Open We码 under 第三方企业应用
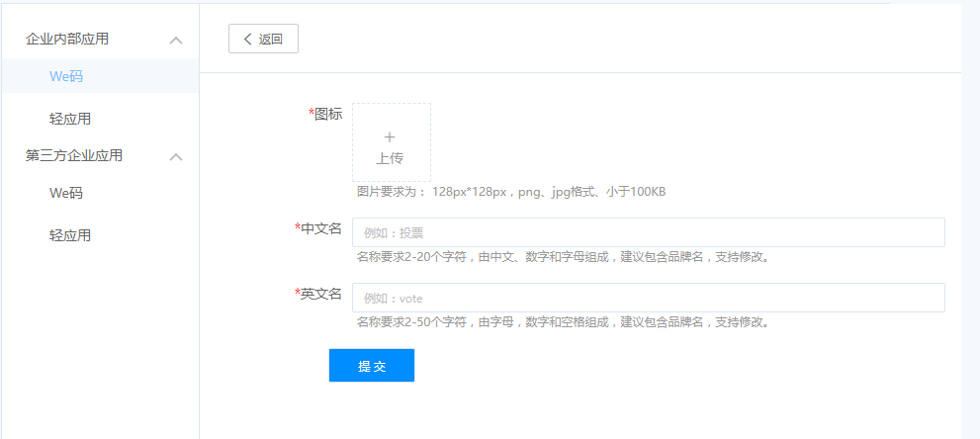The height and width of the screenshot is (439, 980). tap(66, 193)
